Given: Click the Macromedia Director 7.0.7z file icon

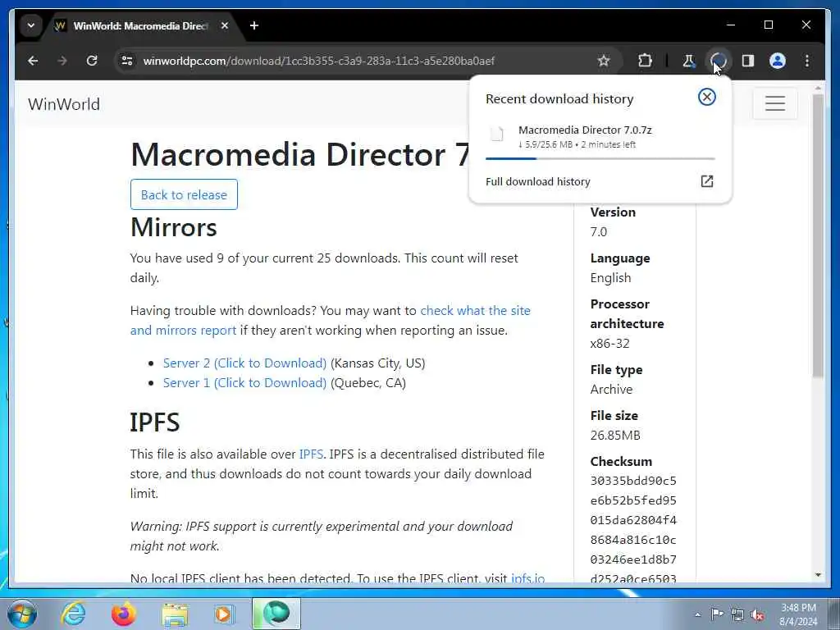Looking at the screenshot, I should (x=497, y=134).
